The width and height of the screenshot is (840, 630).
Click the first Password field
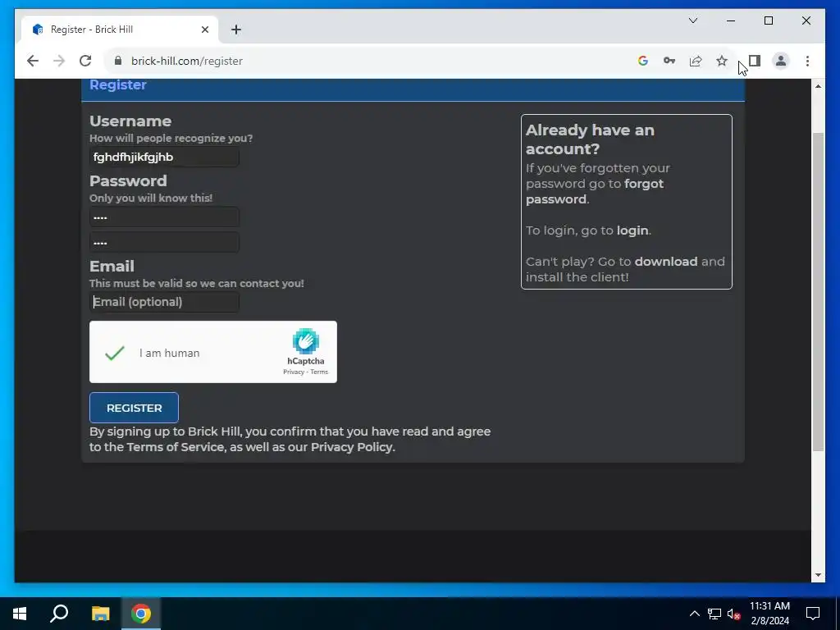(164, 217)
